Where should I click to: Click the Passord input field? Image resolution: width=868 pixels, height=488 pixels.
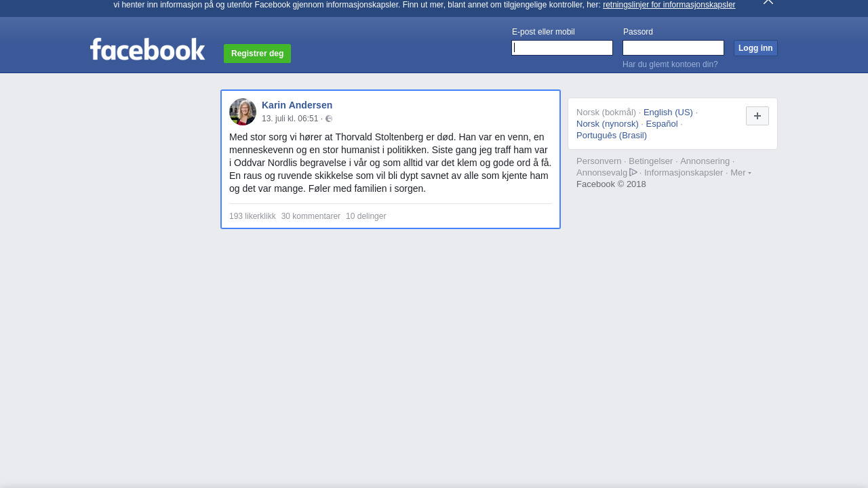point(673,47)
